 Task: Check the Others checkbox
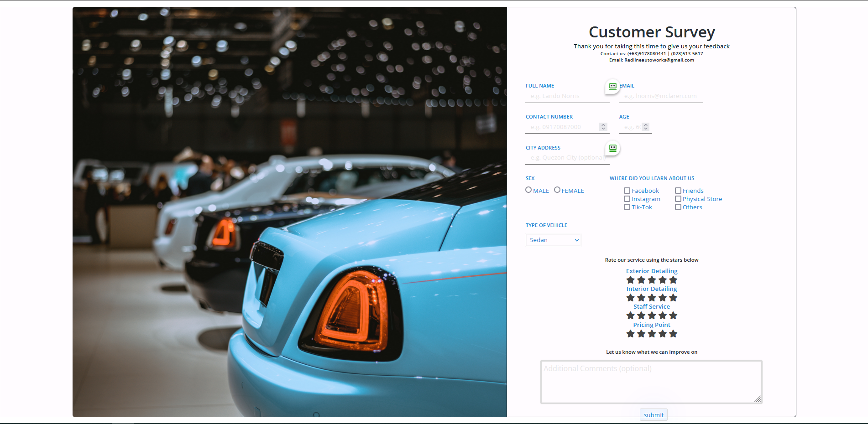coord(678,207)
